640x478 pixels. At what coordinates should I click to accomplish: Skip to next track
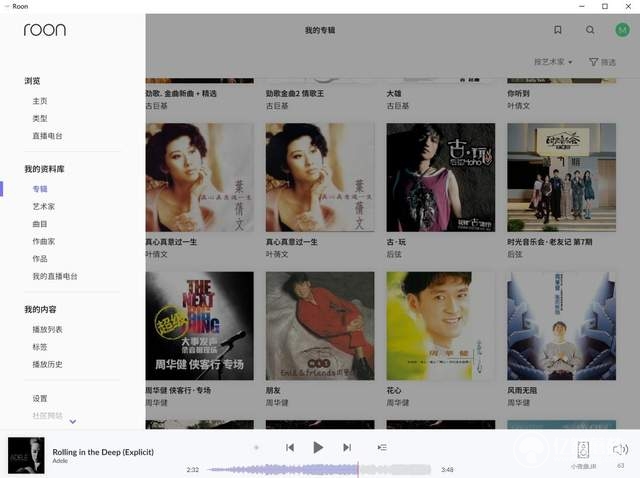click(x=347, y=447)
